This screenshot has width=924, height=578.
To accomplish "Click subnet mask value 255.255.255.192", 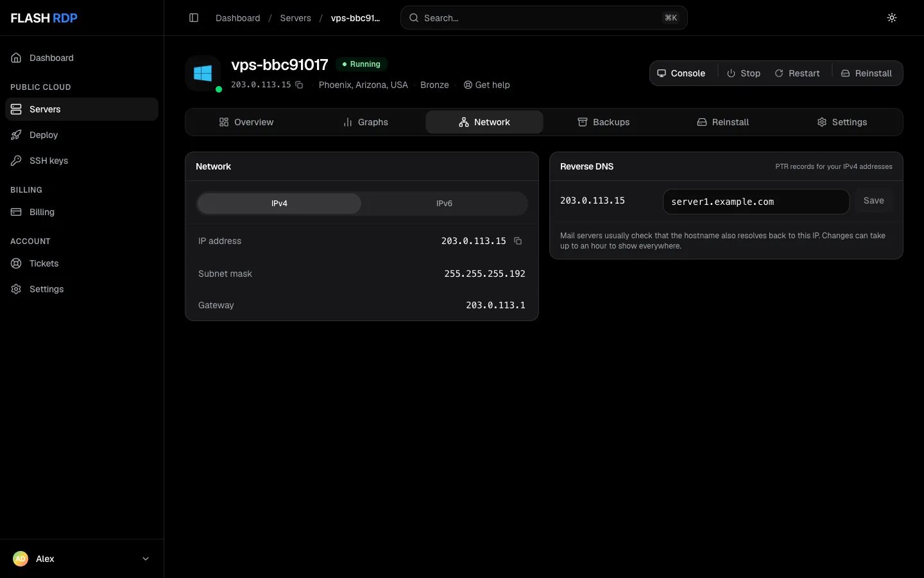I will (485, 274).
